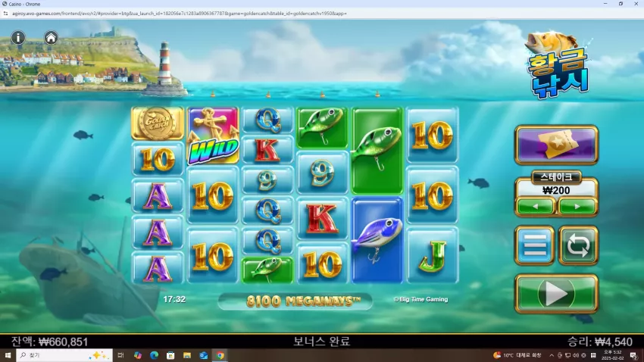Click the 9 symbol in third reel
This screenshot has height=362, width=644.
pos(267,180)
